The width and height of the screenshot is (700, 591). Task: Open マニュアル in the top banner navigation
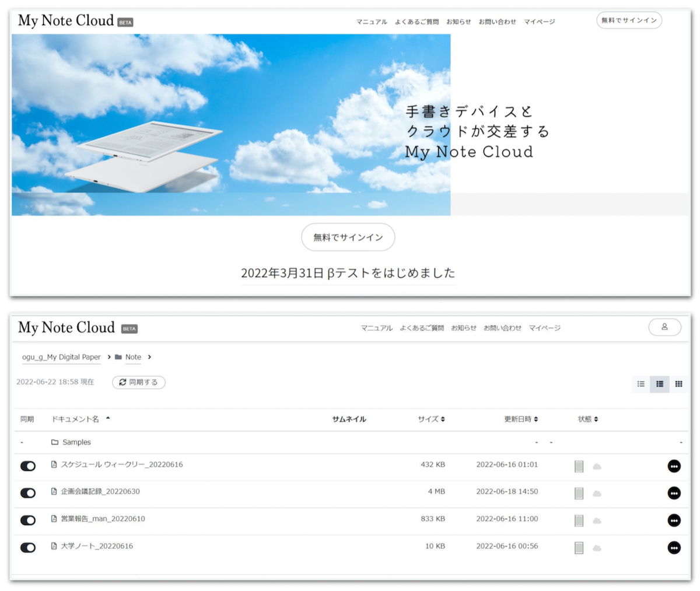372,22
